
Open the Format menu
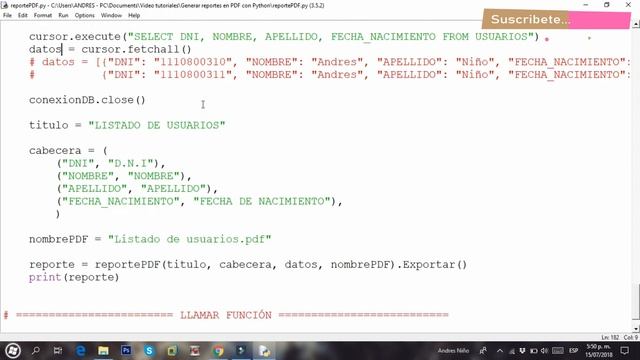click(x=43, y=15)
